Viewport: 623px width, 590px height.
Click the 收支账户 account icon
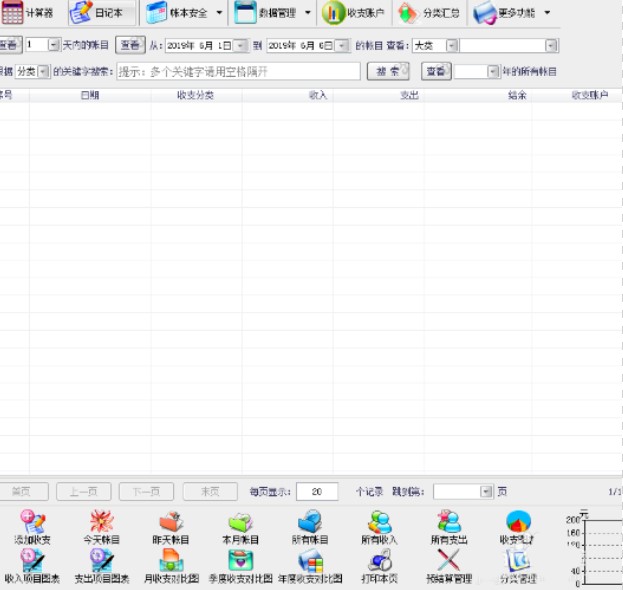tap(353, 14)
